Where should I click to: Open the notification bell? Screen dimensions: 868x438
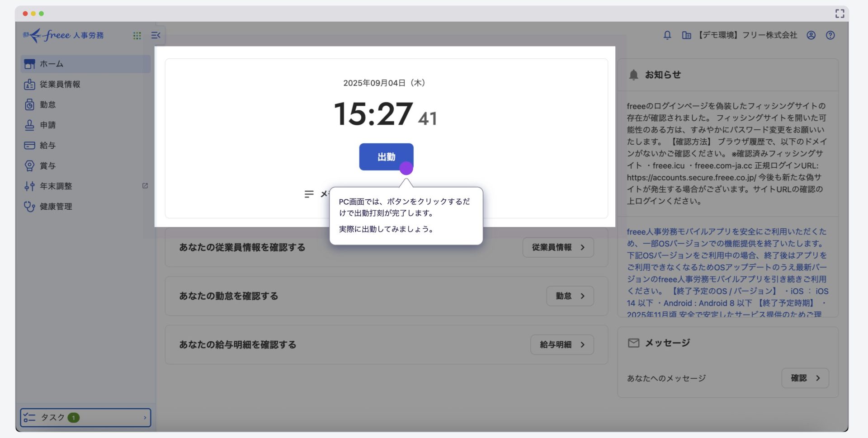click(x=667, y=35)
